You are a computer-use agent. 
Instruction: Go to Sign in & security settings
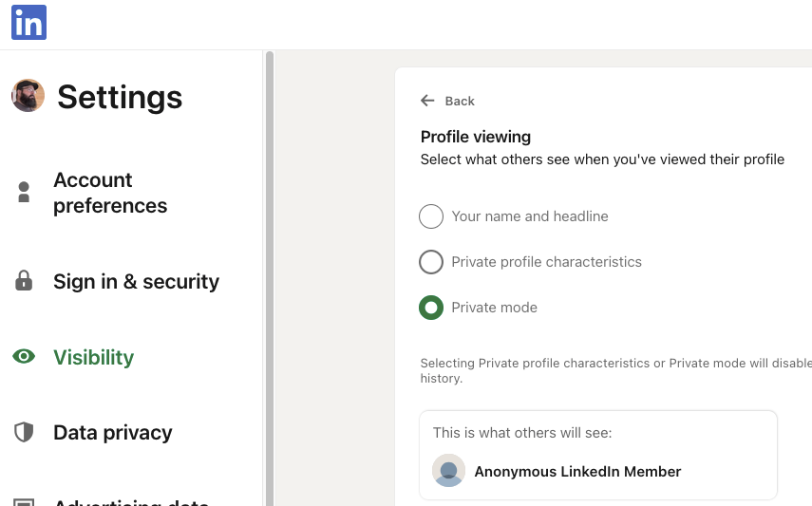click(x=136, y=281)
